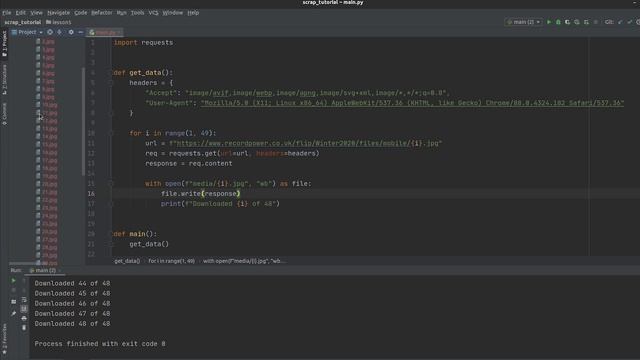Click the 'response = req.content' code line
Screen dimensions: 640x360
point(189,163)
